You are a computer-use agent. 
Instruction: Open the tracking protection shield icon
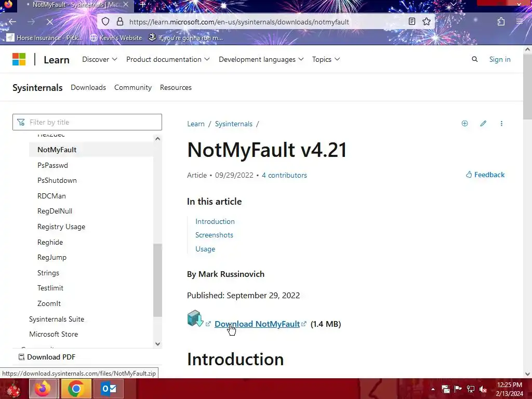pyautogui.click(x=105, y=22)
